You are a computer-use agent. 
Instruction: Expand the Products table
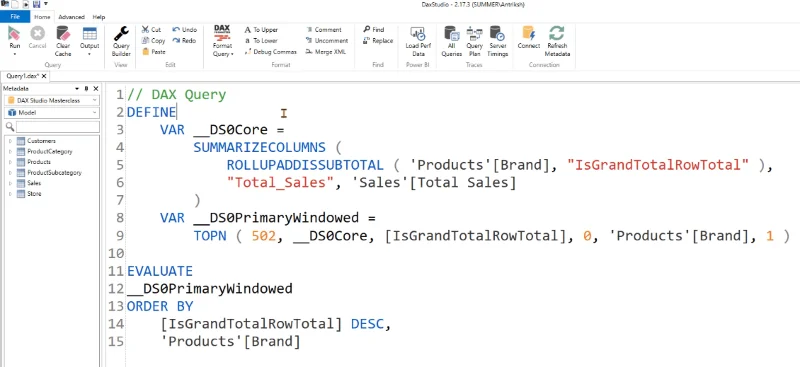(10, 162)
